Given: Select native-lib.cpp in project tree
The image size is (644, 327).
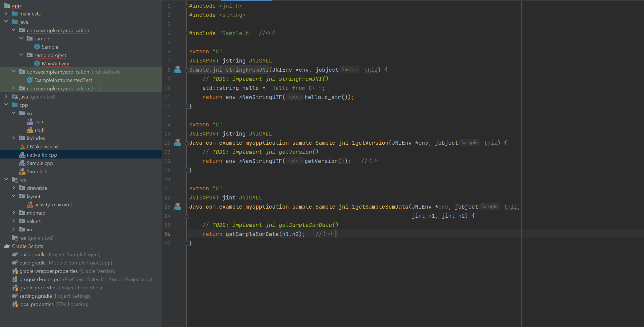Looking at the screenshot, I should pos(42,155).
